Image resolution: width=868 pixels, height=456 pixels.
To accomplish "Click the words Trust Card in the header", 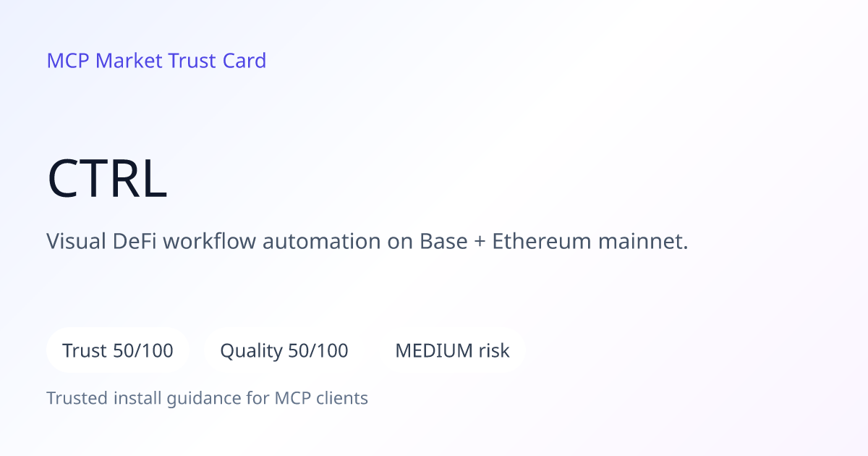I will tap(217, 61).
